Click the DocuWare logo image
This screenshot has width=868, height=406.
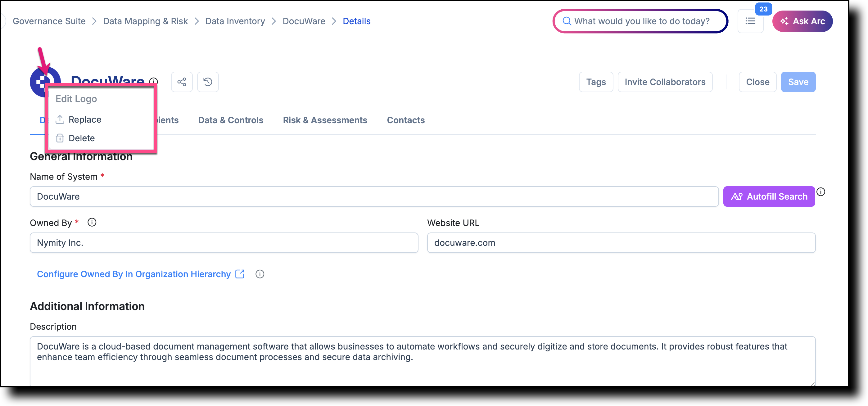coord(44,81)
